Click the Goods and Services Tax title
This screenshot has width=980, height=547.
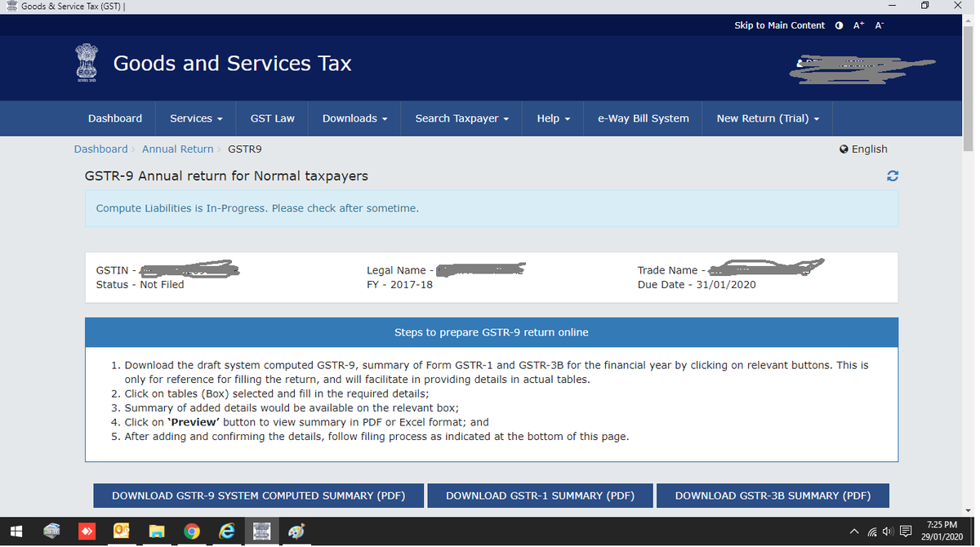coord(233,64)
